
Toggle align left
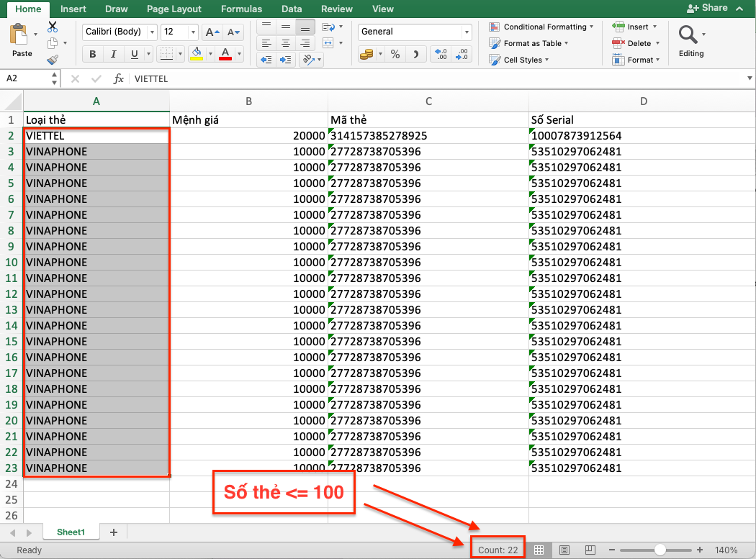(x=266, y=43)
